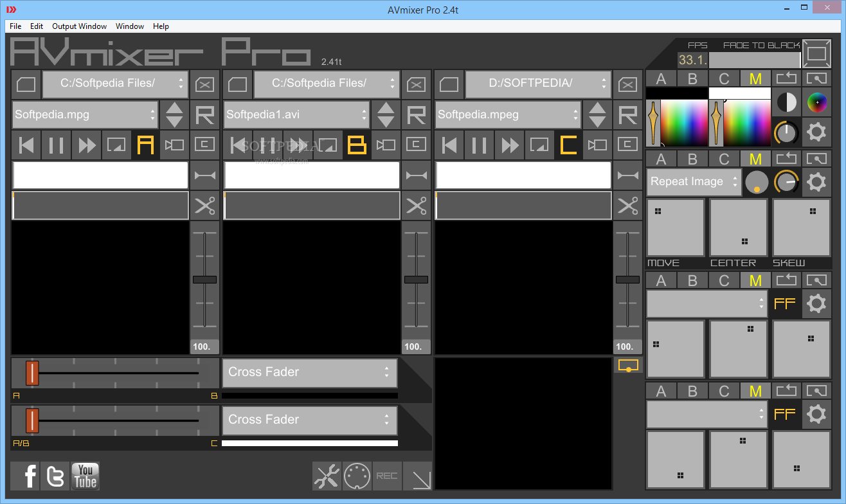The image size is (846, 504).
Task: Open folder icon for channel C
Action: point(449,85)
